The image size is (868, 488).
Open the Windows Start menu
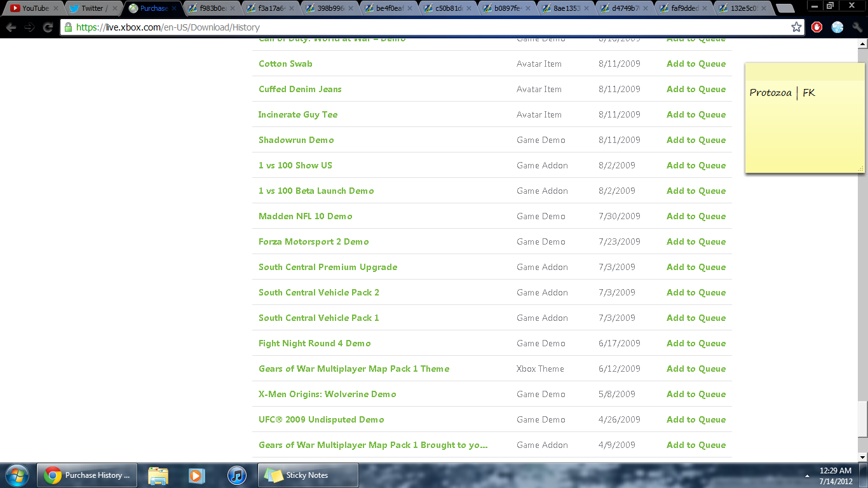point(17,475)
